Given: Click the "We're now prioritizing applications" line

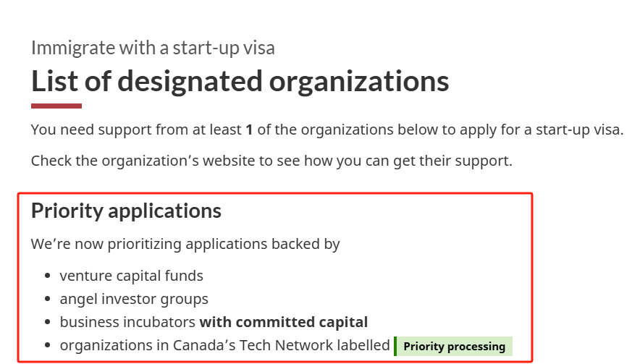Looking at the screenshot, I should coord(185,244).
